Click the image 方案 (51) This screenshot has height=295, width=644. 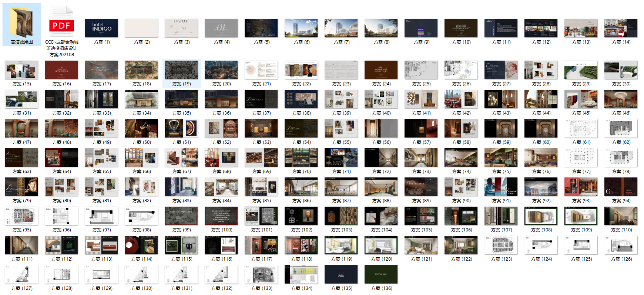point(181,128)
